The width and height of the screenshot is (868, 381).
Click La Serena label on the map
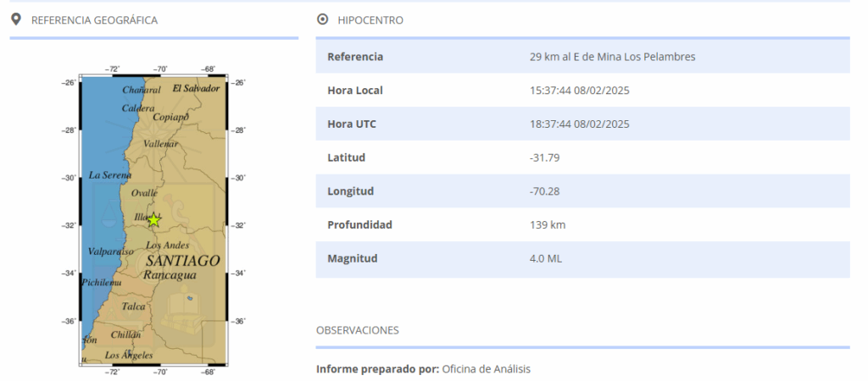[110, 175]
